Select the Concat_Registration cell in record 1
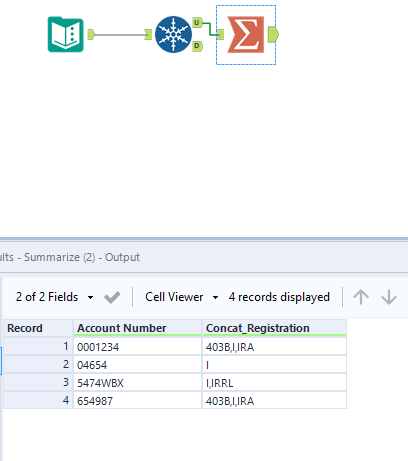 pos(274,347)
